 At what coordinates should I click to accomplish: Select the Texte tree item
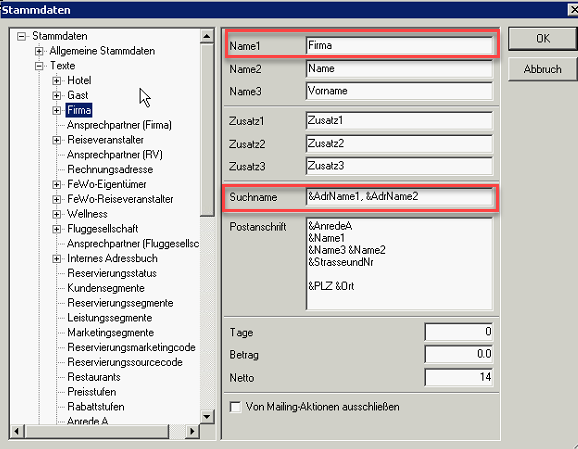(x=62, y=66)
